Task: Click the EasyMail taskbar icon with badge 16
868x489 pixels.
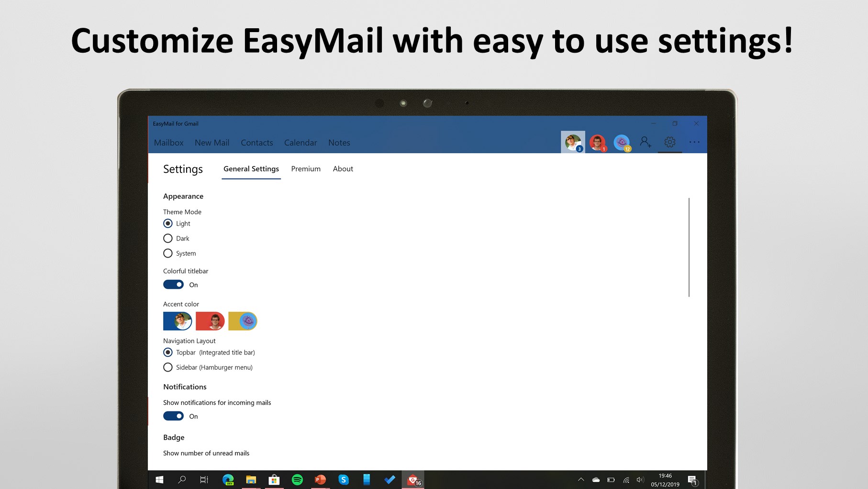Action: tap(413, 479)
